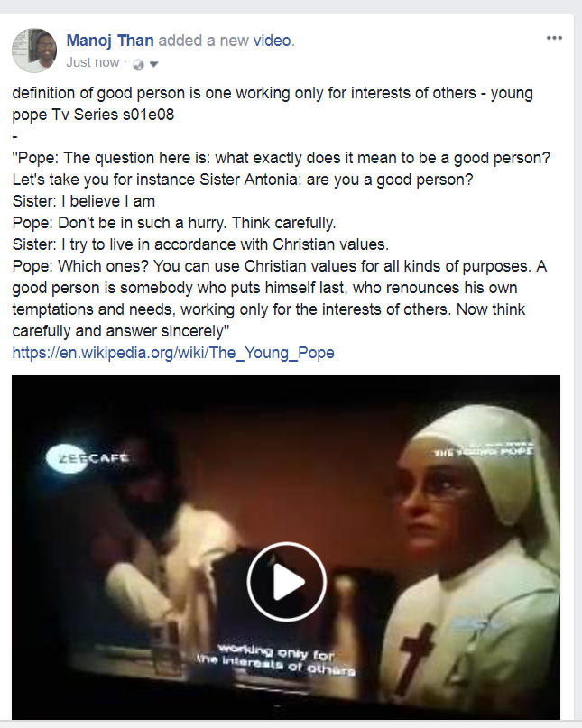Open Manoj Than's profile picture

coord(34,51)
